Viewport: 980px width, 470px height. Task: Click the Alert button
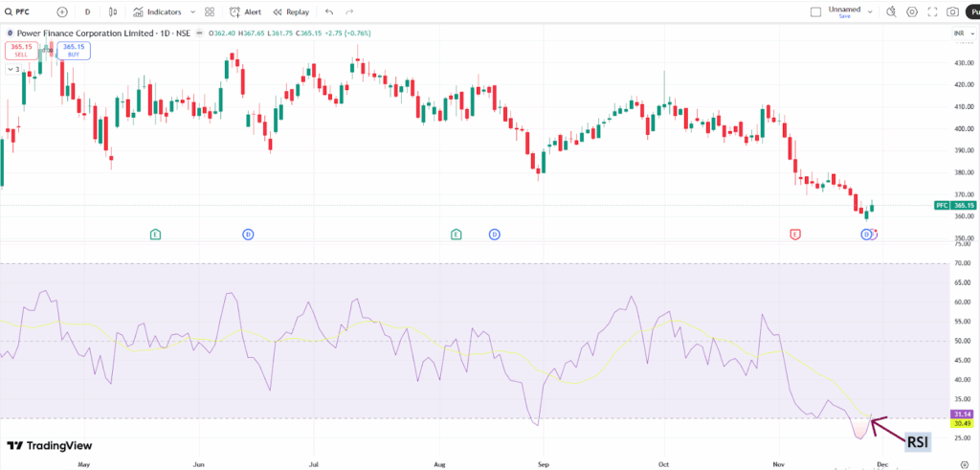pos(246,12)
